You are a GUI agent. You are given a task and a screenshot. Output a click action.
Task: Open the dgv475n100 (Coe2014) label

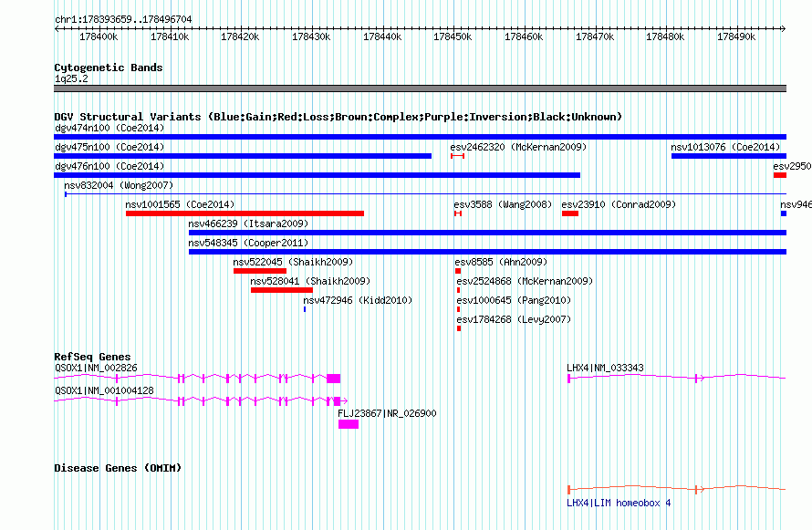pos(109,147)
